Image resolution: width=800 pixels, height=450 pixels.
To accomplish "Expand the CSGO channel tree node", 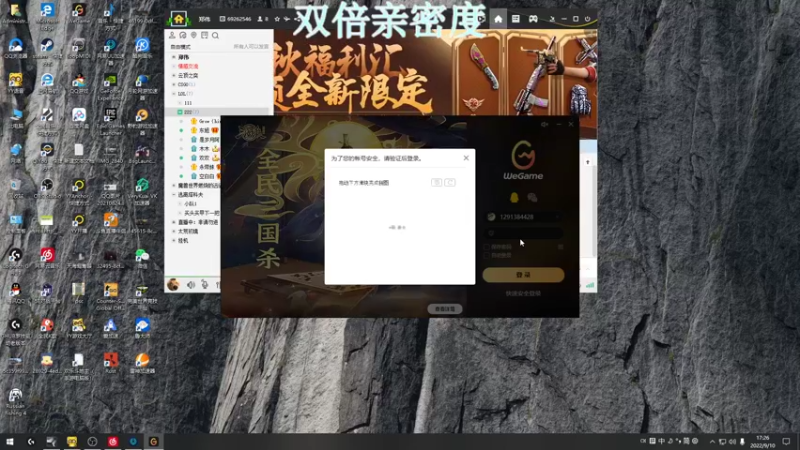I will [x=174, y=85].
